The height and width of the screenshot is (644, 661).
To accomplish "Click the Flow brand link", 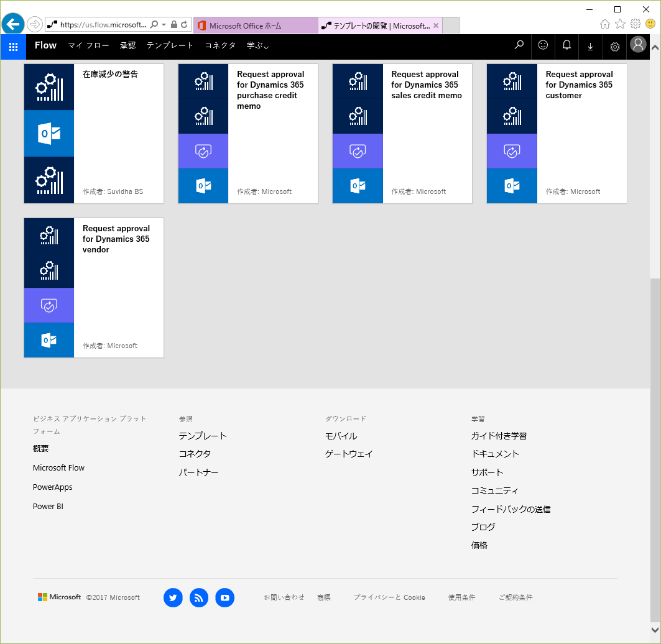I will pyautogui.click(x=45, y=45).
